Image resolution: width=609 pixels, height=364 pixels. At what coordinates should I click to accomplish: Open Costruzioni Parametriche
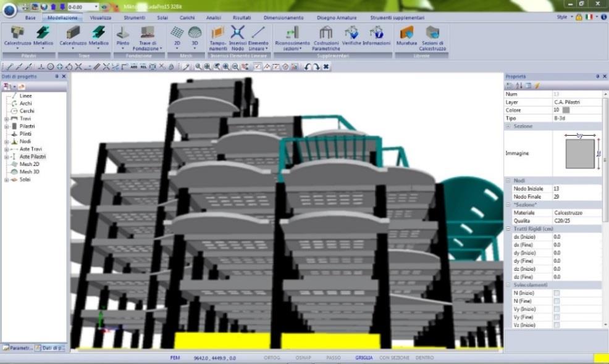pos(326,38)
